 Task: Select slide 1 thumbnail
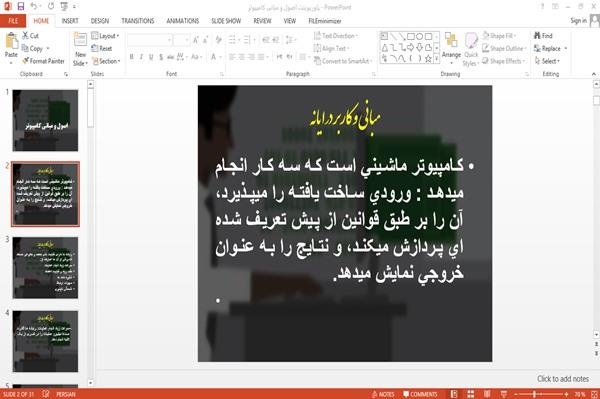pyautogui.click(x=45, y=121)
